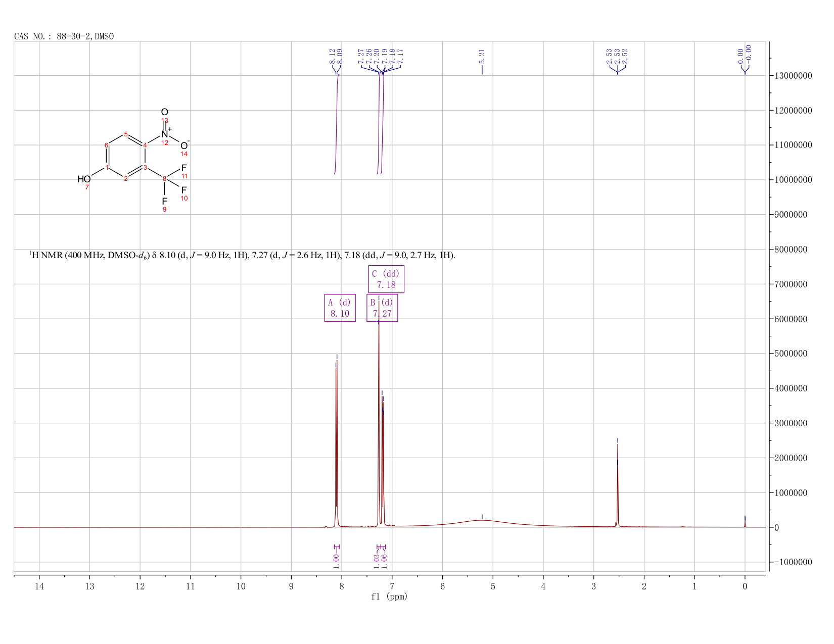This screenshot has width=834, height=644.
Task: Click the CAS NO. 88-30-2 title text
Action: (64, 36)
